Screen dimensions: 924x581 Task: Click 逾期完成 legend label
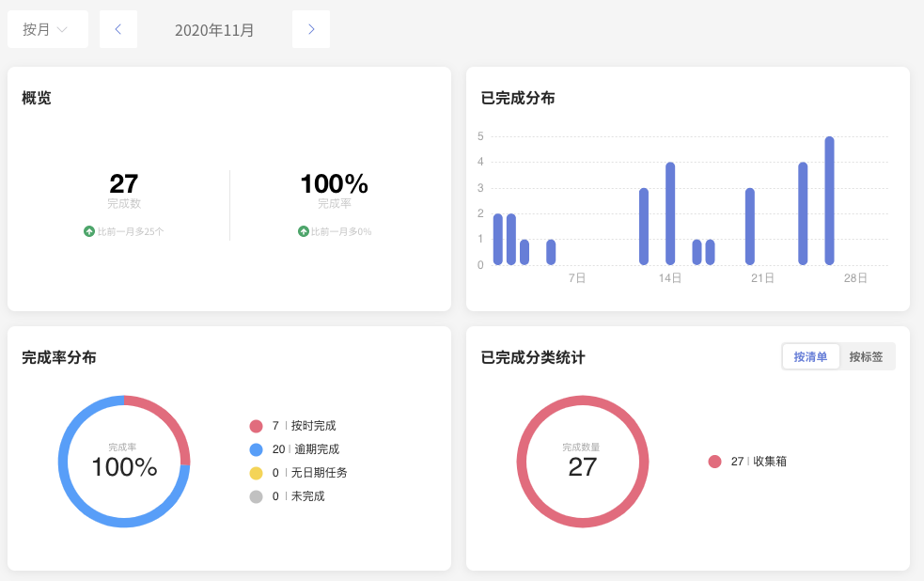click(317, 449)
